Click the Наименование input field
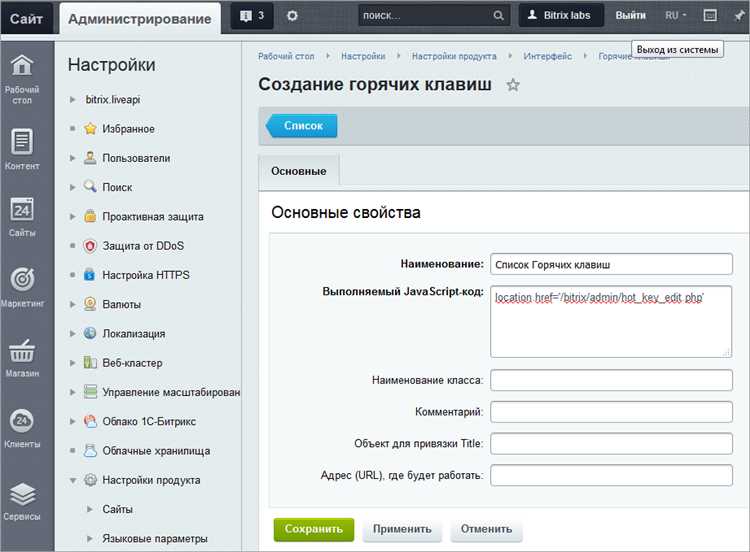The height and width of the screenshot is (552, 750). (611, 265)
